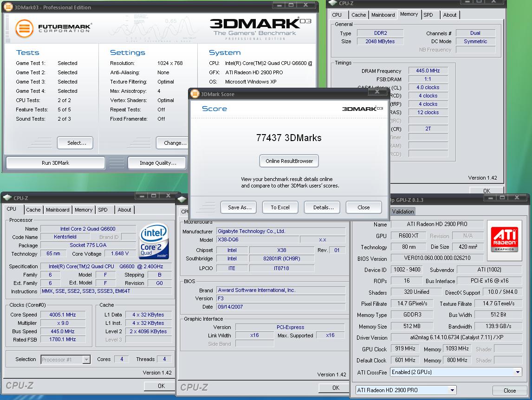Click the GPU Clock 919 MHz field

[405, 348]
